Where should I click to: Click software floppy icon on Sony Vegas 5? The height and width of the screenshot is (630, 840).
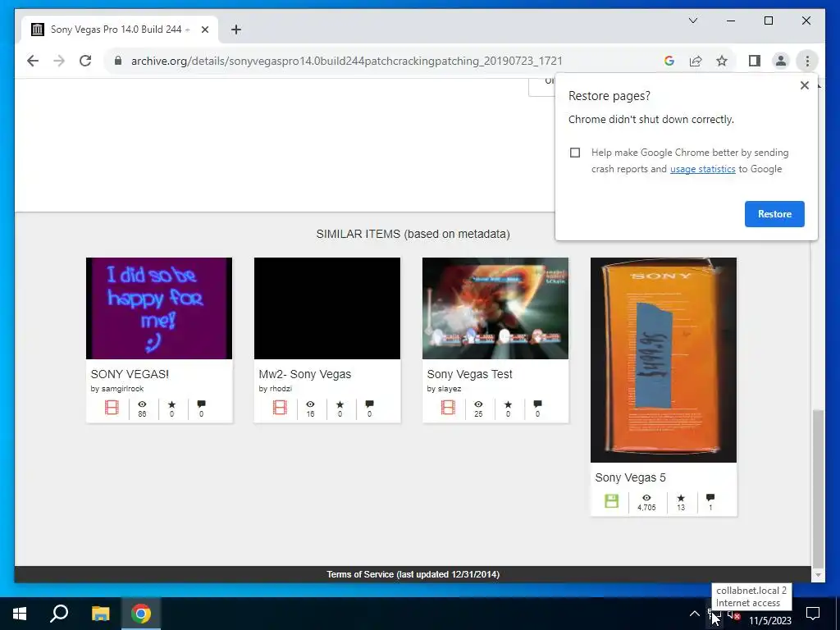click(x=611, y=501)
